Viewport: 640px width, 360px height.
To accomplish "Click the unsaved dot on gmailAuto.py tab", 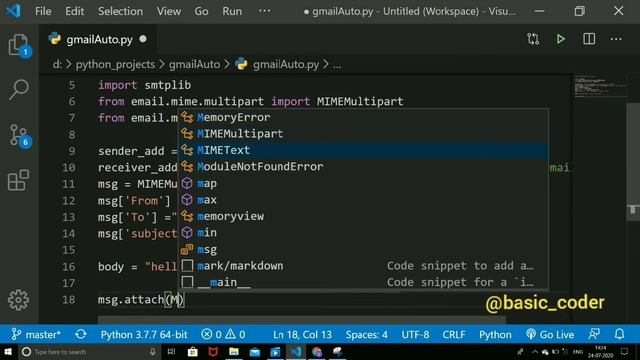I will [143, 39].
